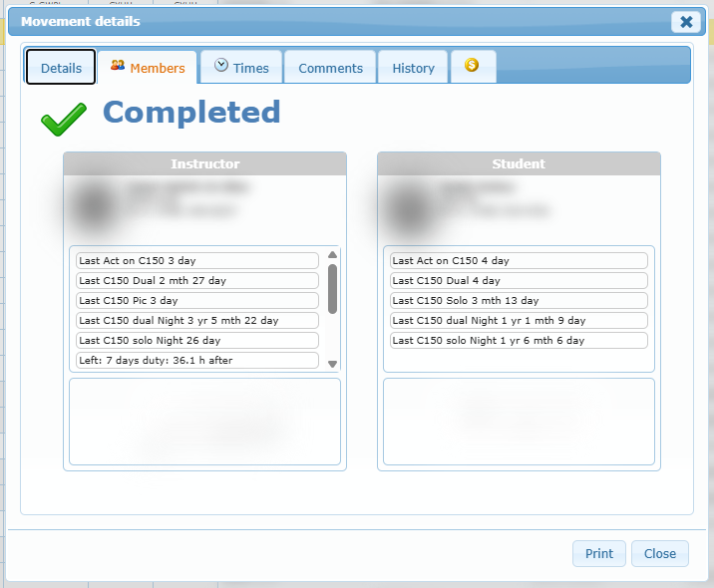Select student row 'Last Act on C150 4 day'

click(519, 261)
